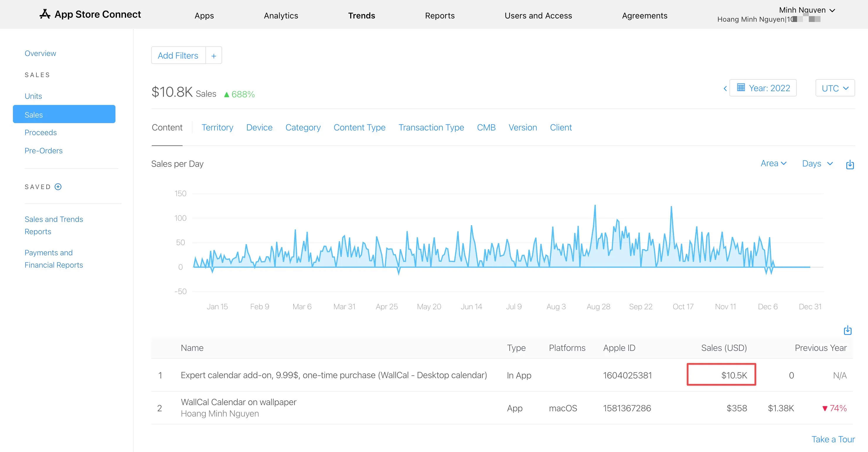
Task: Click the Add Filters button
Action: click(178, 56)
